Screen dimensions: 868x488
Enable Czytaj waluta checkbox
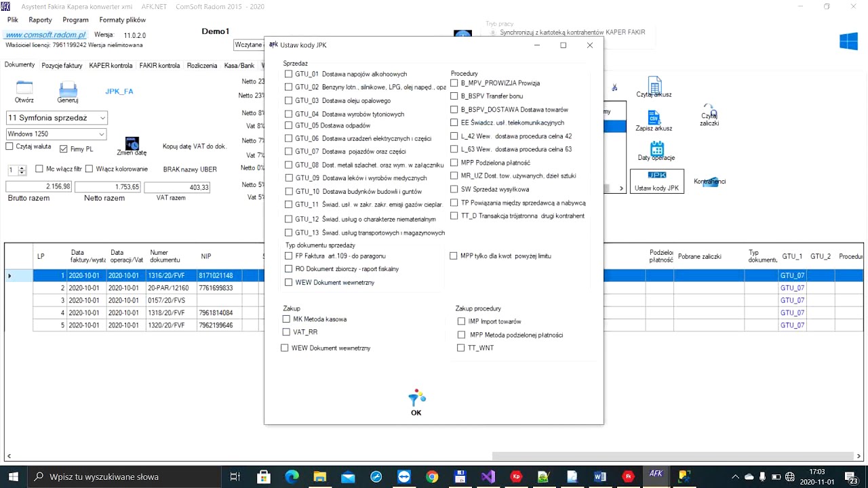[x=9, y=146]
